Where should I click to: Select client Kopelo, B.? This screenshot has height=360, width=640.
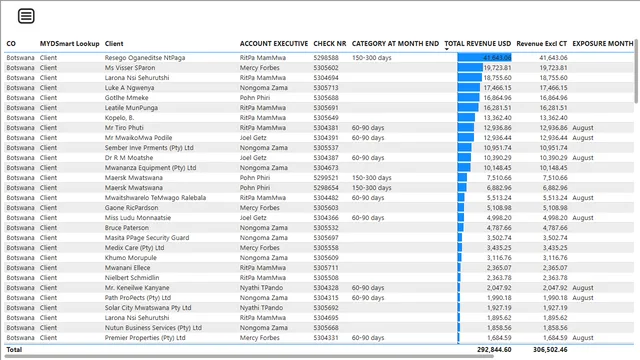(119, 118)
